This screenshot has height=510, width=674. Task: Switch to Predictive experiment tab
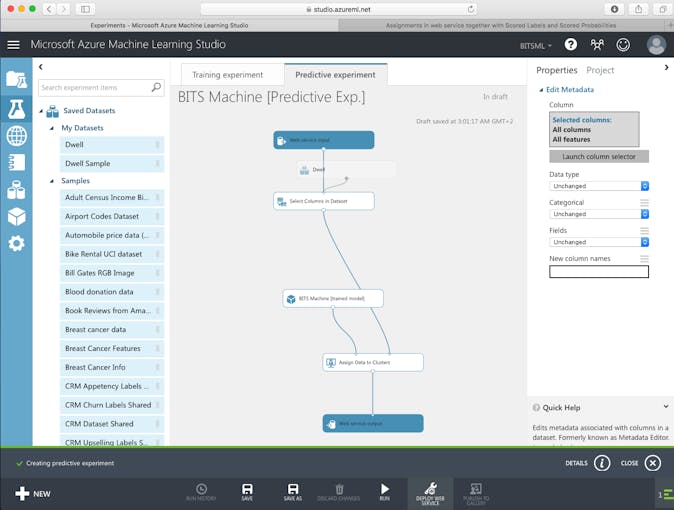click(335, 75)
